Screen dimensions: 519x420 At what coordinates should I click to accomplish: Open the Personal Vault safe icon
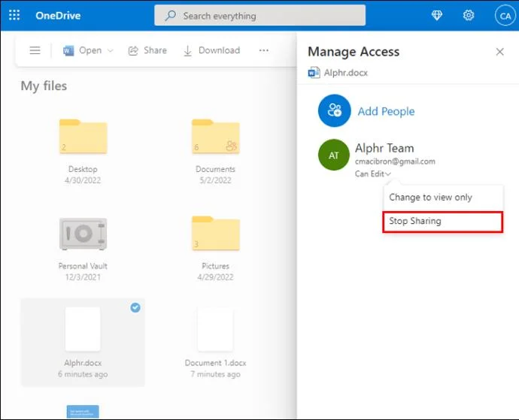coord(83,234)
